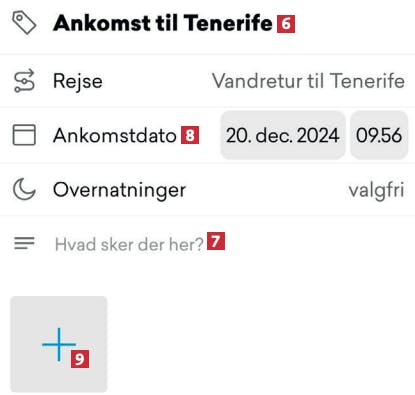Select the trip Vandretur til Tenerife
Image resolution: width=415 pixels, height=395 pixels.
pyautogui.click(x=309, y=81)
